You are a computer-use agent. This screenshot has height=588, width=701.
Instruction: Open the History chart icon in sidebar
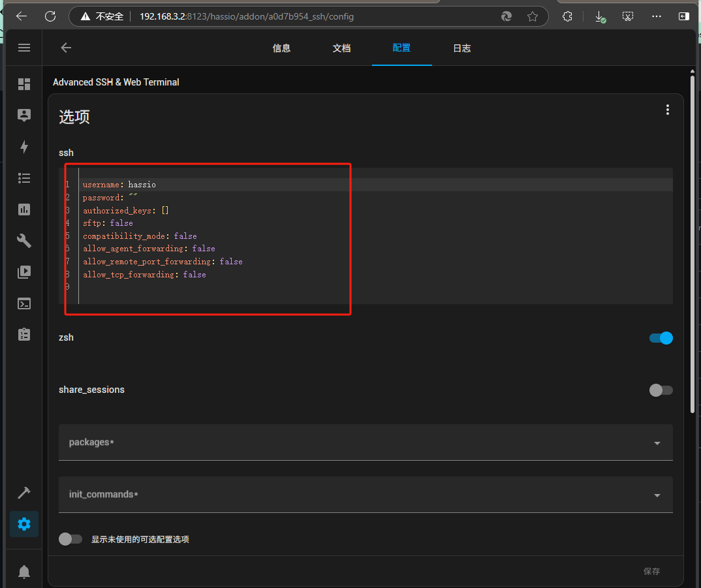point(24,209)
